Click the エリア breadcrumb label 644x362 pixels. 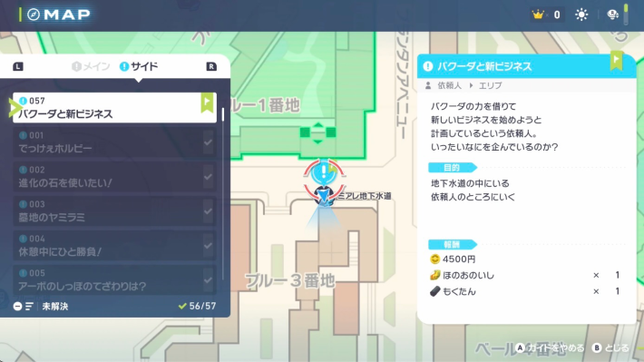click(491, 85)
